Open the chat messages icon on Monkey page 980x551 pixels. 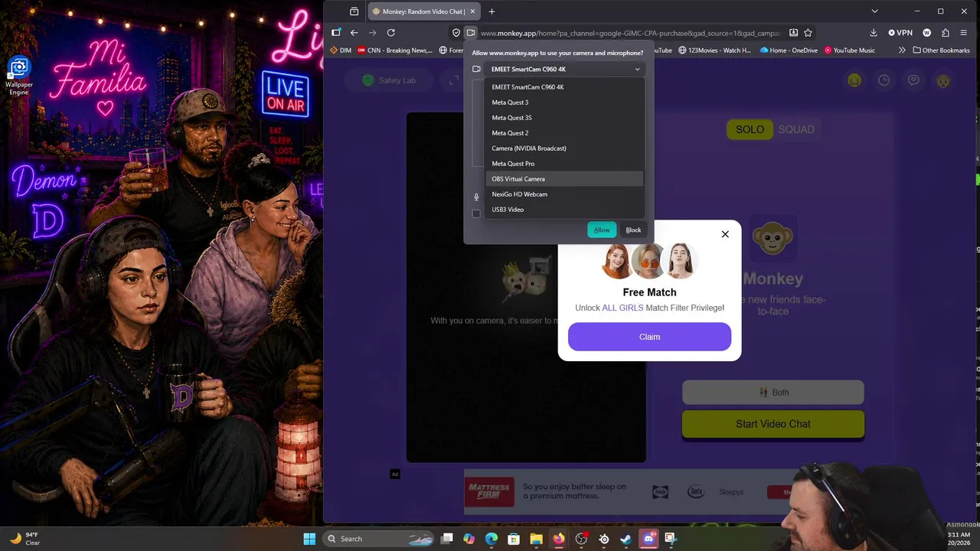pos(913,80)
